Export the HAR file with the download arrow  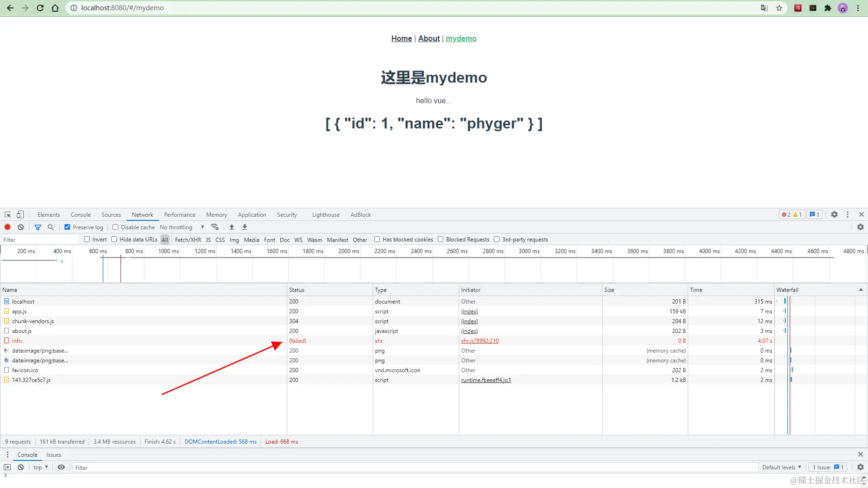245,227
